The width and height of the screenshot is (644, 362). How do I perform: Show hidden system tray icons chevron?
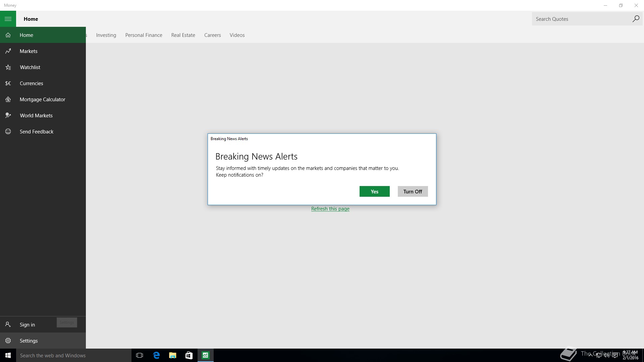pyautogui.click(x=590, y=355)
